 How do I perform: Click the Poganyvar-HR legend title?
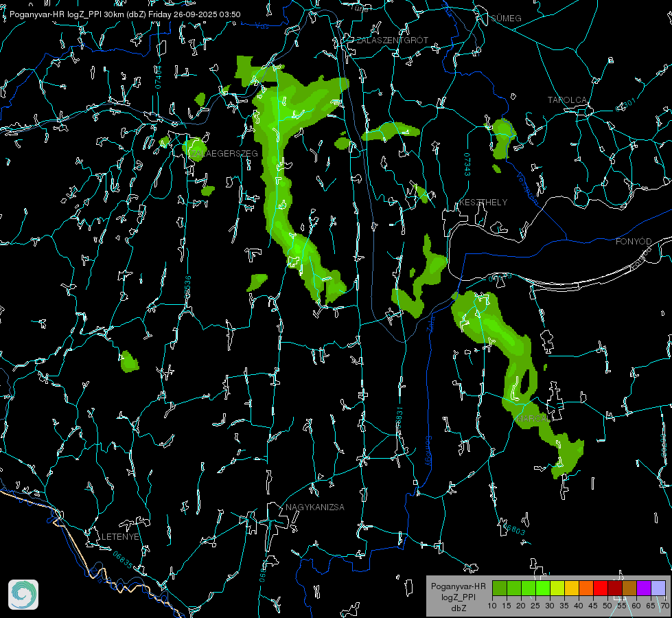458,586
